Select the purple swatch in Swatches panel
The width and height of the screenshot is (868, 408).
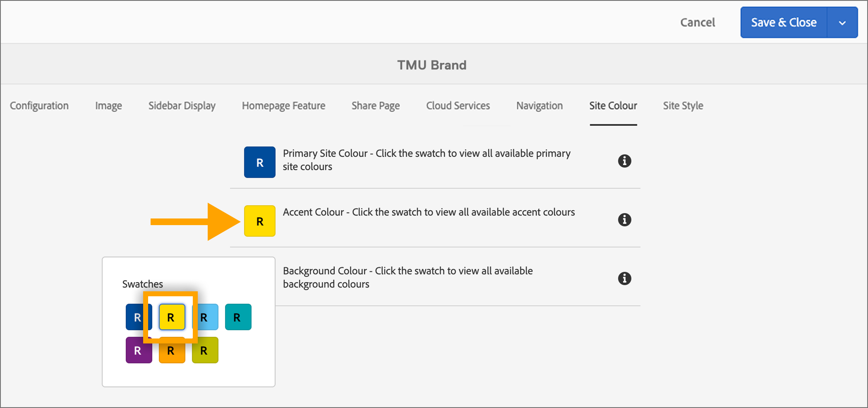(x=138, y=350)
